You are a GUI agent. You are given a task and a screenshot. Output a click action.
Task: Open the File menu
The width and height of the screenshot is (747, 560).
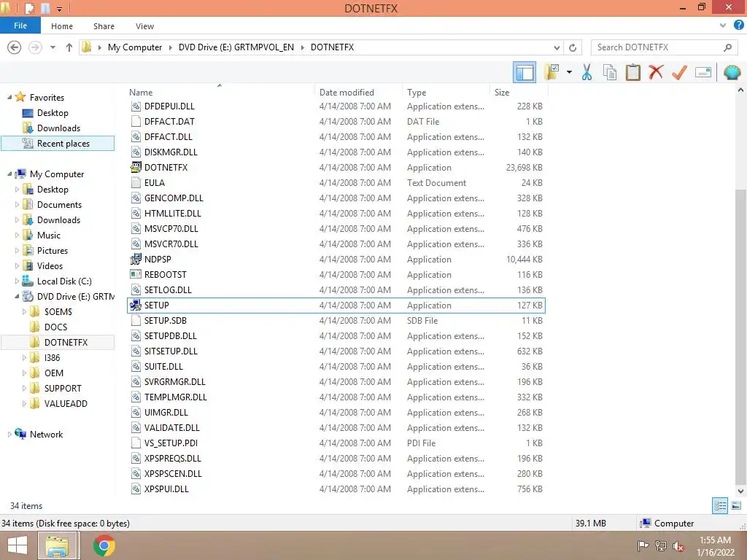coord(20,26)
